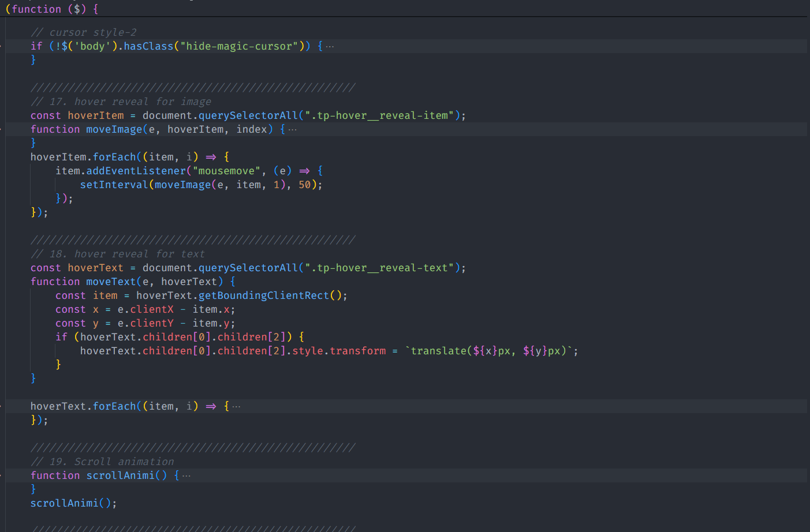Expand the folded scrollAnimi function ellipsis
The height and width of the screenshot is (532, 810).
pyautogui.click(x=186, y=476)
